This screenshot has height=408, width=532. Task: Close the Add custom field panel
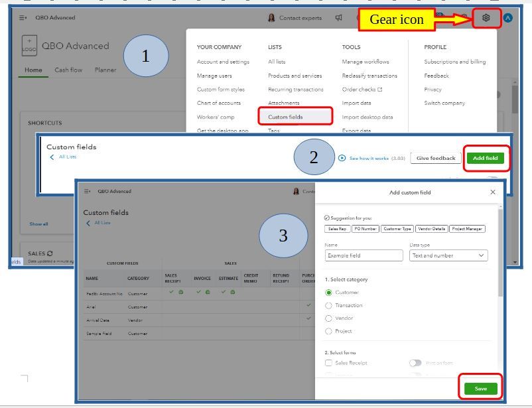pyautogui.click(x=493, y=192)
